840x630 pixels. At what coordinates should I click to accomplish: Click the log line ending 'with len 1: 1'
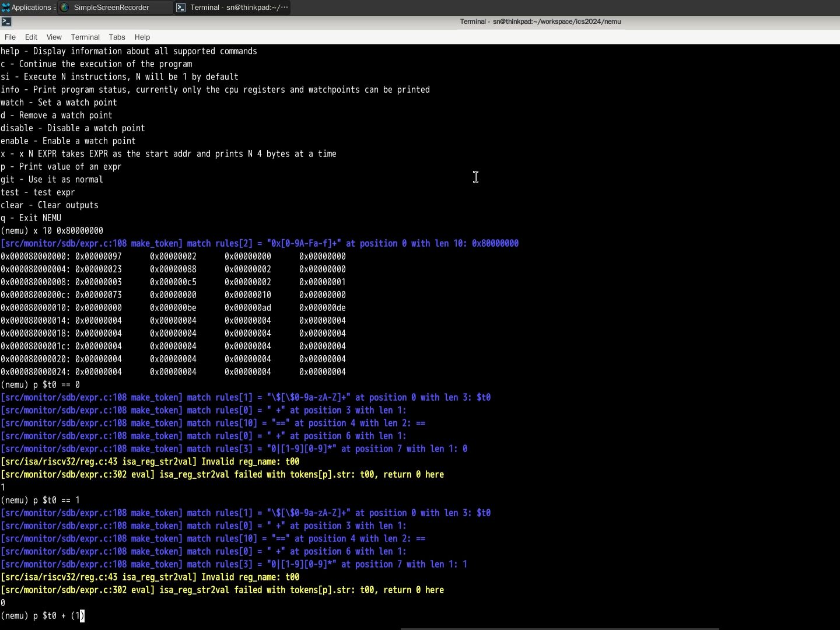[234, 565]
